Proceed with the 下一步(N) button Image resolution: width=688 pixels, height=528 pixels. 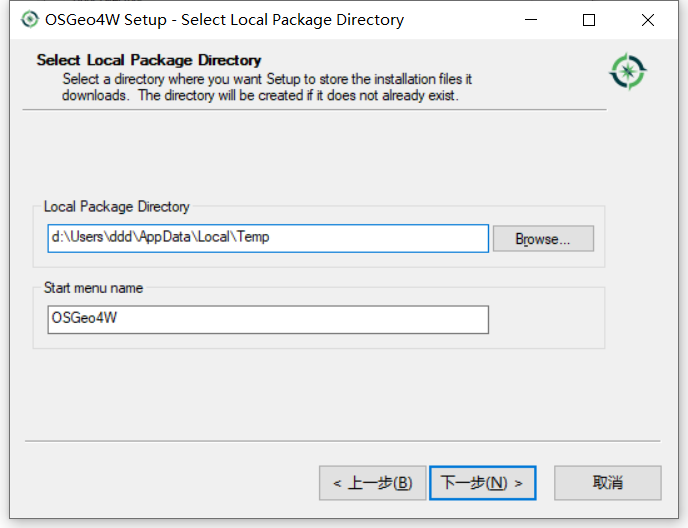482,483
